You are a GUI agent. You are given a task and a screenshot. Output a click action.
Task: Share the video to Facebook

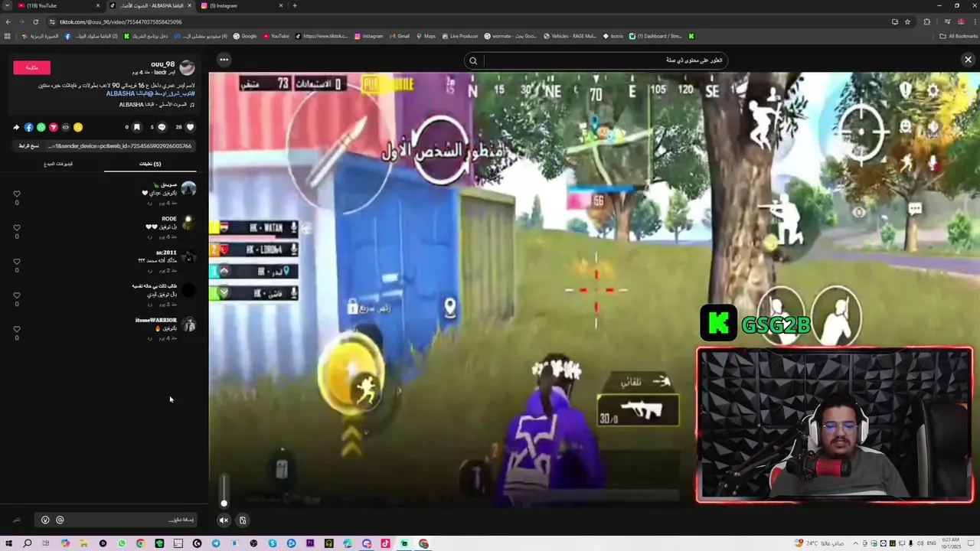tap(28, 127)
